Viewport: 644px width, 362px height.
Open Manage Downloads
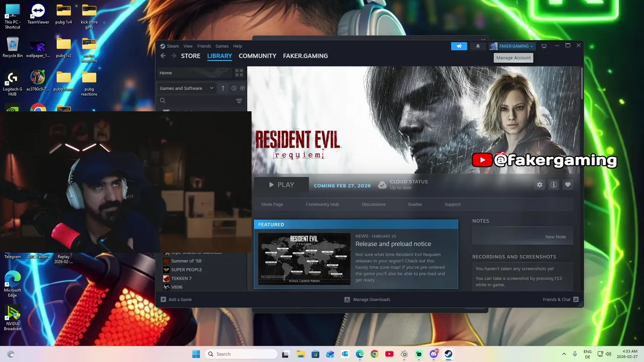[367, 300]
